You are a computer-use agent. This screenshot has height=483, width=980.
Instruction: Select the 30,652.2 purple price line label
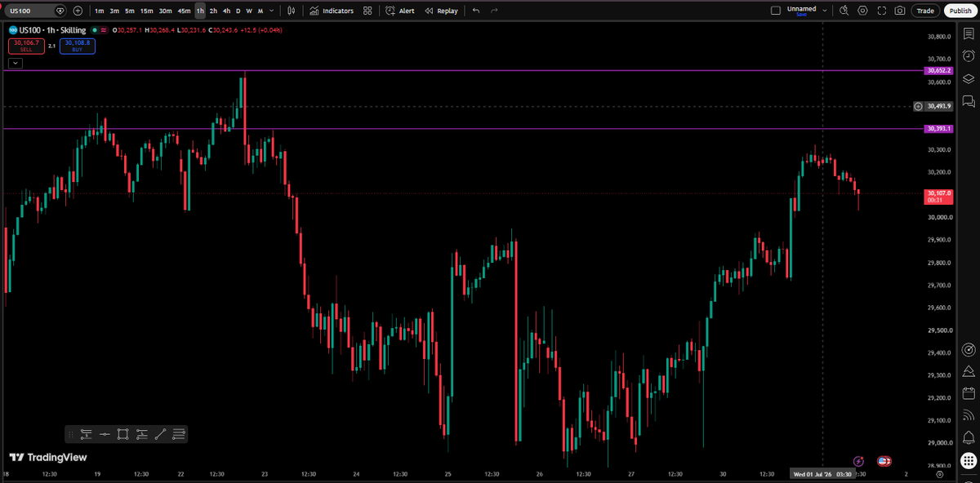point(939,71)
